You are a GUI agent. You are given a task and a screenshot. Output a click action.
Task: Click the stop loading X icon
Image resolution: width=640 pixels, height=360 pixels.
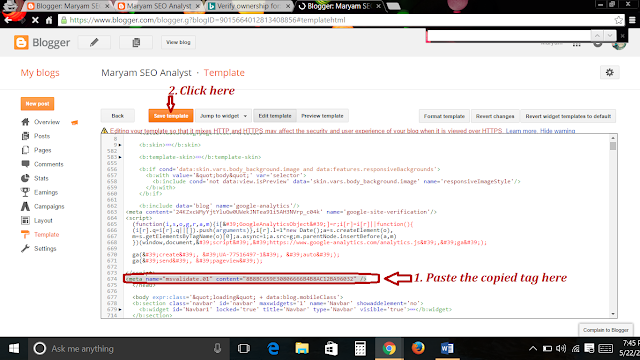[x=35, y=20]
